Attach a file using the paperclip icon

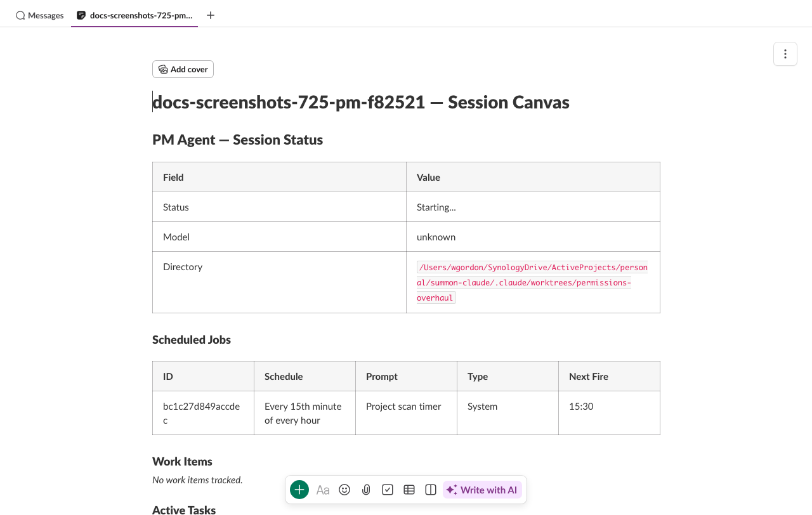[366, 490]
